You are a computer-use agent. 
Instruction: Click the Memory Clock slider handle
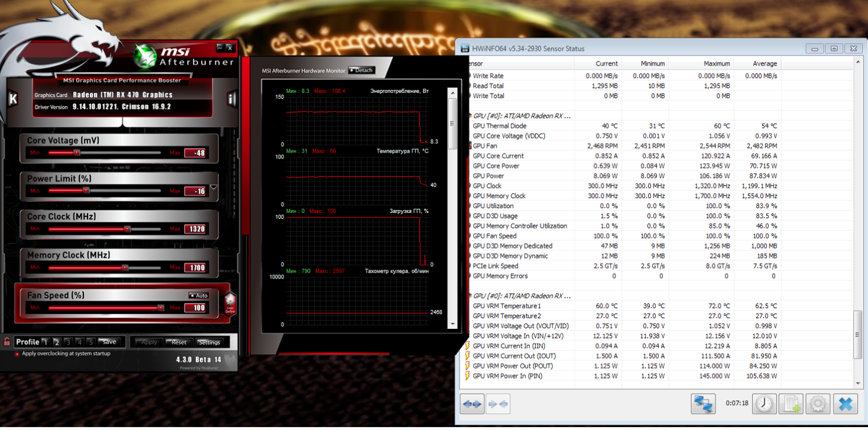coord(125,267)
